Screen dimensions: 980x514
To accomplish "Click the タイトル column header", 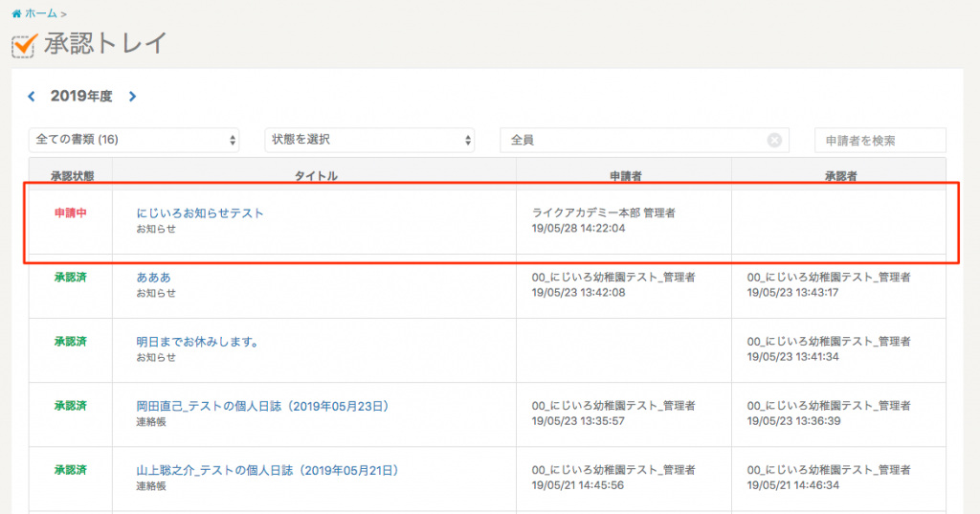I will point(315,176).
